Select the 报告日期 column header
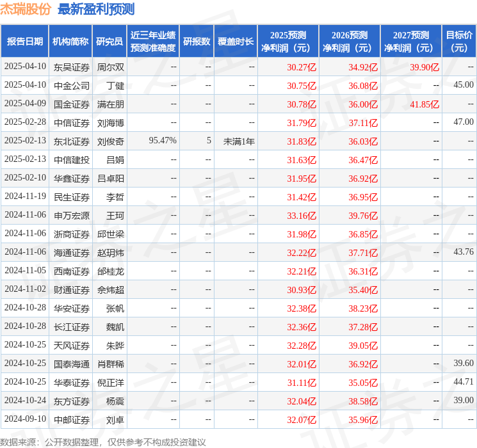 pos(24,42)
